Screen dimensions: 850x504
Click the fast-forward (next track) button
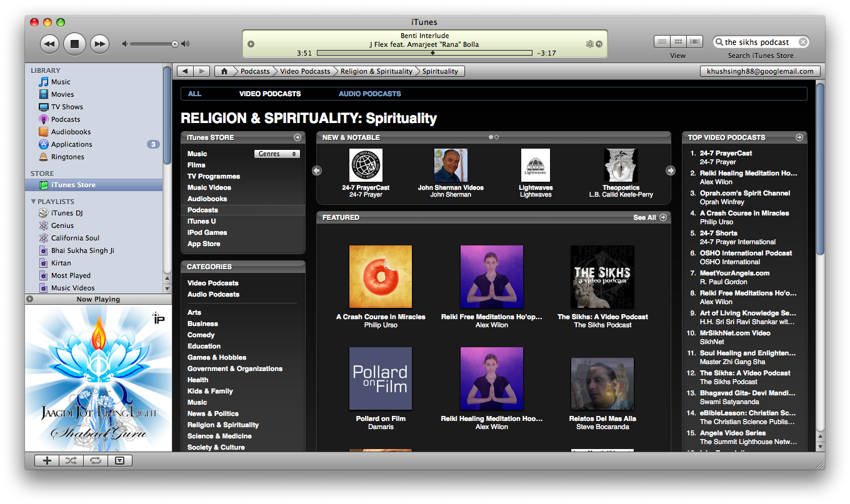(99, 44)
